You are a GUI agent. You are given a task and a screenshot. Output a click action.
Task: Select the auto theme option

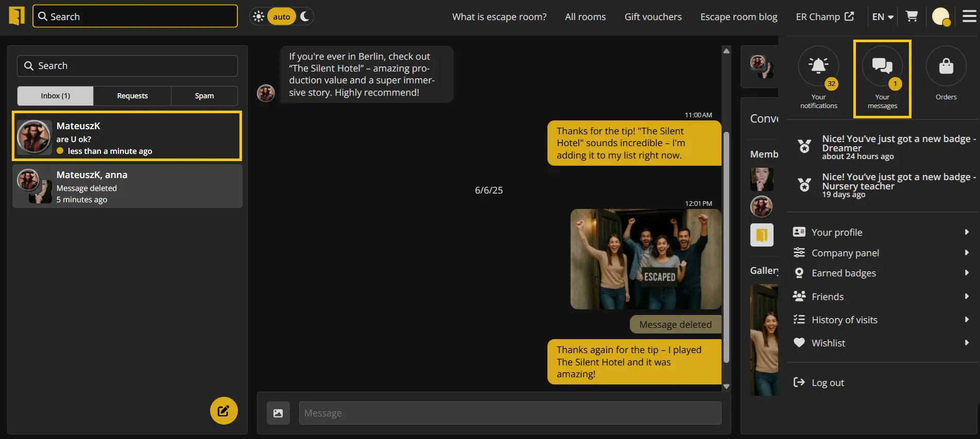coord(281,16)
